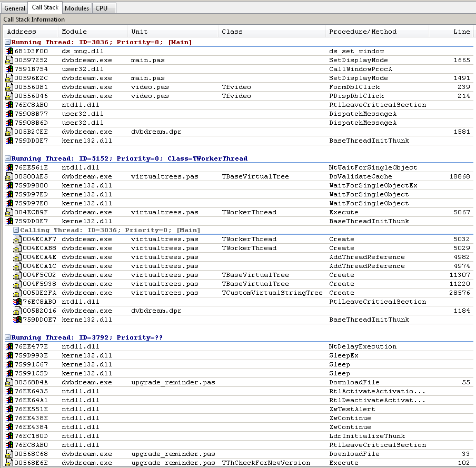476x468 pixels.
Task: Select the LdrInitializeThunk entry
Action: [x=367, y=436]
